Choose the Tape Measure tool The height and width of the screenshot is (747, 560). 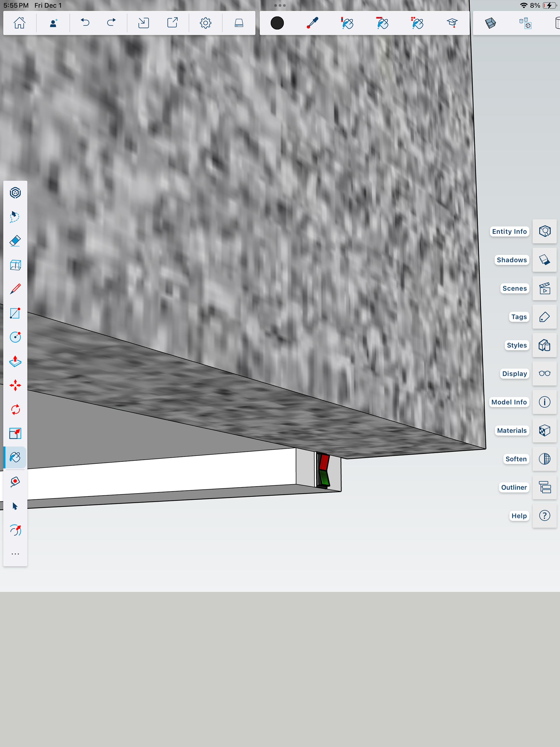[15, 482]
